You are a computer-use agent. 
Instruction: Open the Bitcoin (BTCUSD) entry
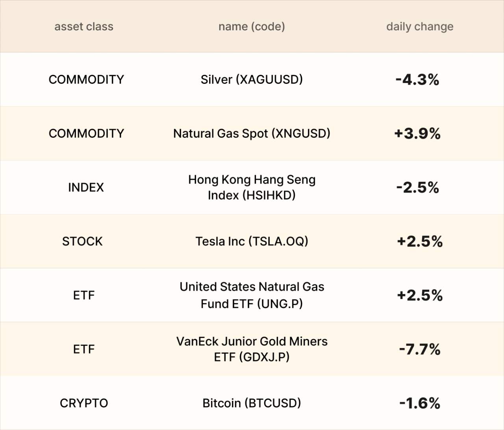[252, 403]
